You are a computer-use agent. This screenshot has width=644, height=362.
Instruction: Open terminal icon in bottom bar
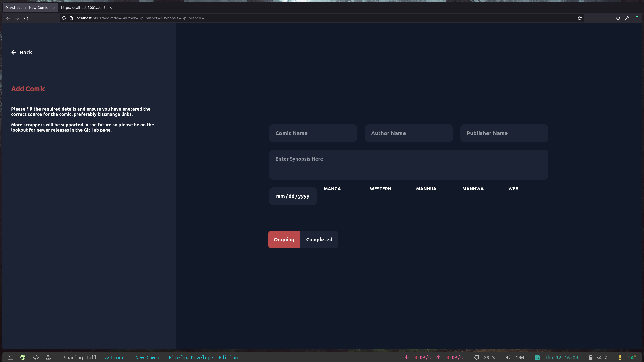tap(10, 357)
